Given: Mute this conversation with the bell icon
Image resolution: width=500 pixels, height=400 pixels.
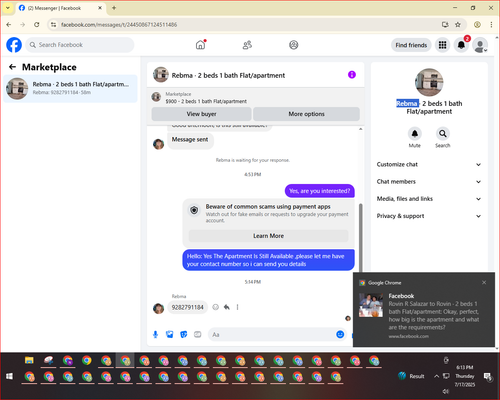Looking at the screenshot, I should click(x=415, y=134).
